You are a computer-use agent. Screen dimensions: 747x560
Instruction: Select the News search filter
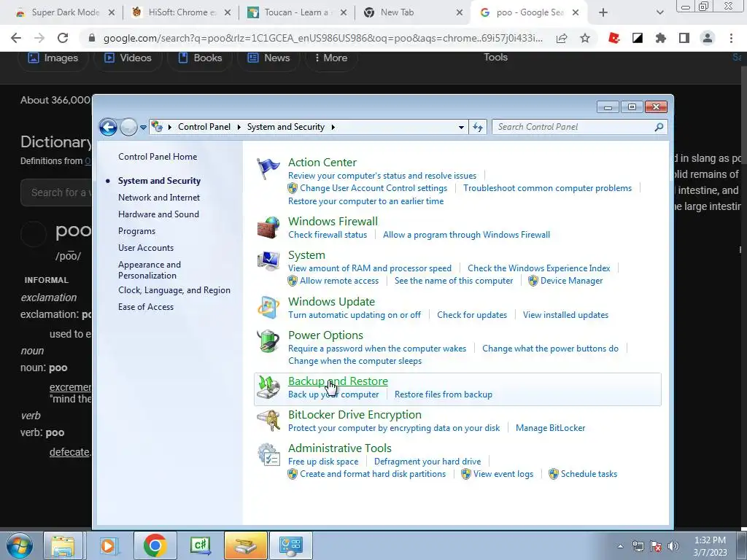pos(269,58)
